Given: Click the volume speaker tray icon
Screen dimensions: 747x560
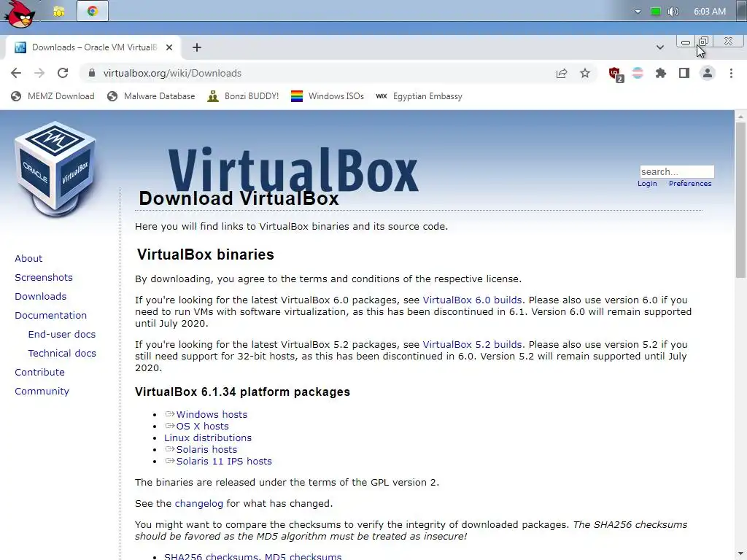Looking at the screenshot, I should (x=673, y=12).
